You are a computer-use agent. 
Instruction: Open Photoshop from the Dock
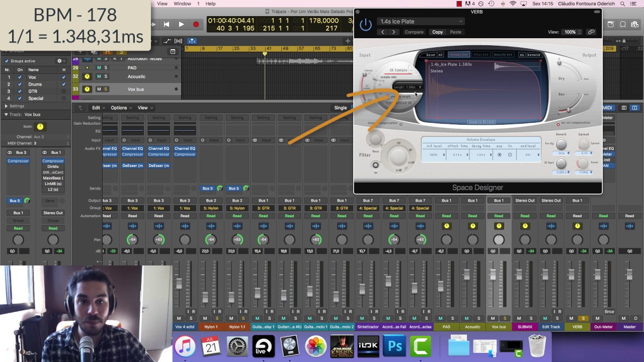[x=395, y=346]
